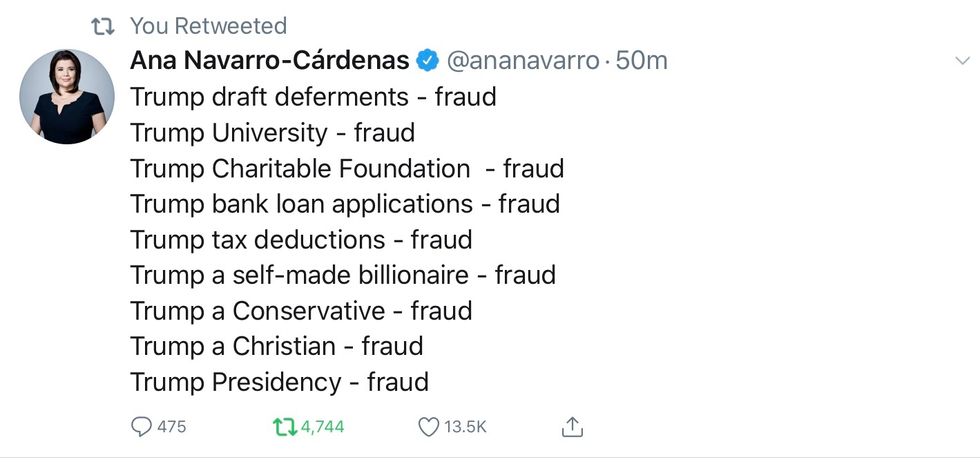Undo retweet via green retweet arrows
Viewport: 980px width, 464px height.
click(x=285, y=427)
